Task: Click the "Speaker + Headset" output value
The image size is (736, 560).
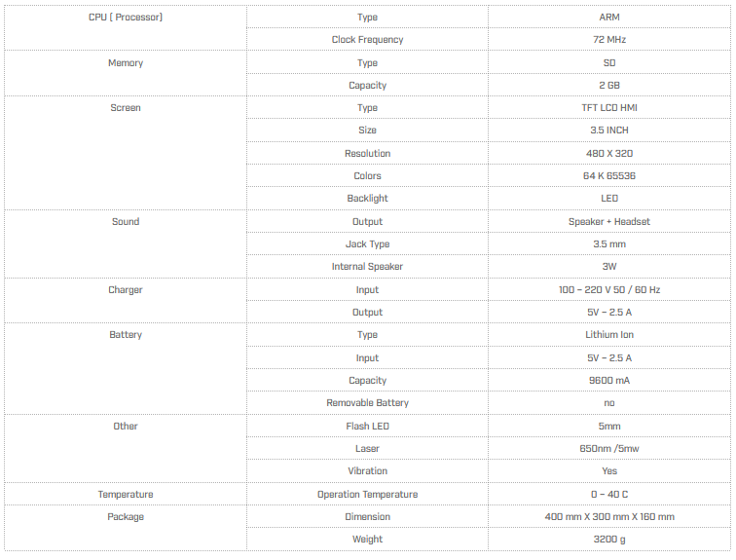Action: 609,222
